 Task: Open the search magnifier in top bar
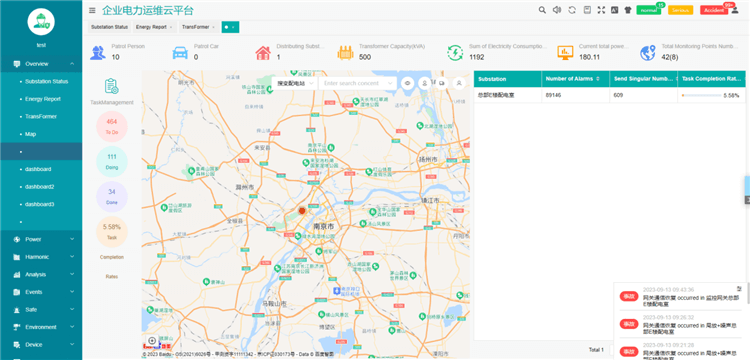pos(542,10)
